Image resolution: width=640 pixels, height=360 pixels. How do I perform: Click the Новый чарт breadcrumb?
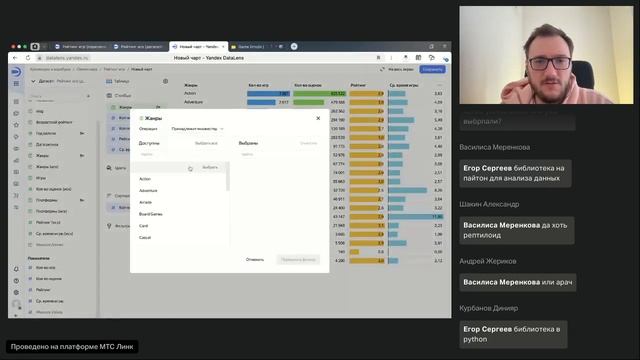click(x=141, y=69)
